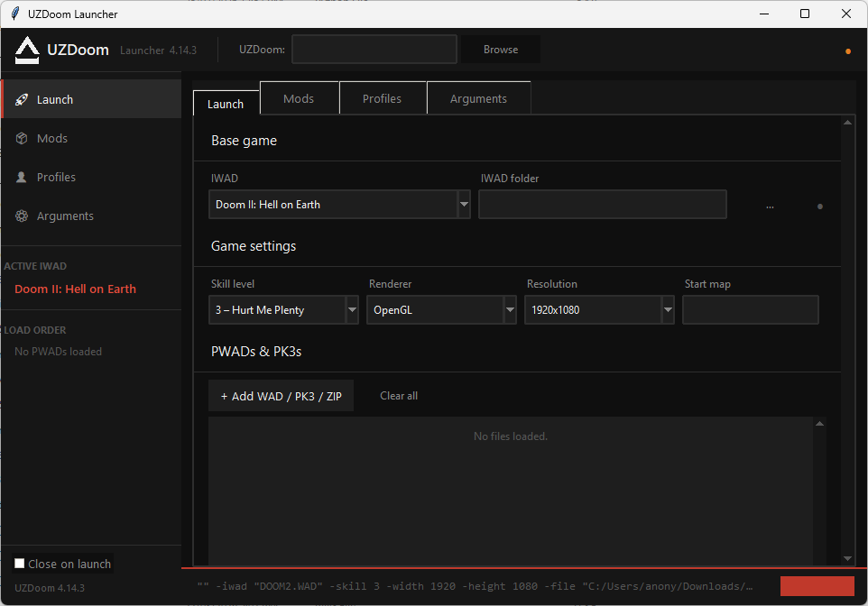Toggle Close on launch checkbox
The height and width of the screenshot is (606, 868).
[x=19, y=564]
